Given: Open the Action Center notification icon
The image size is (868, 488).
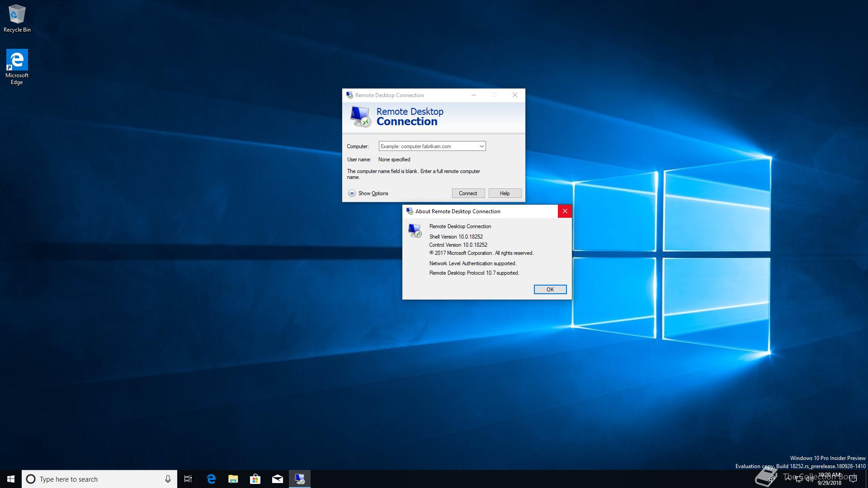Looking at the screenshot, I should [x=853, y=479].
